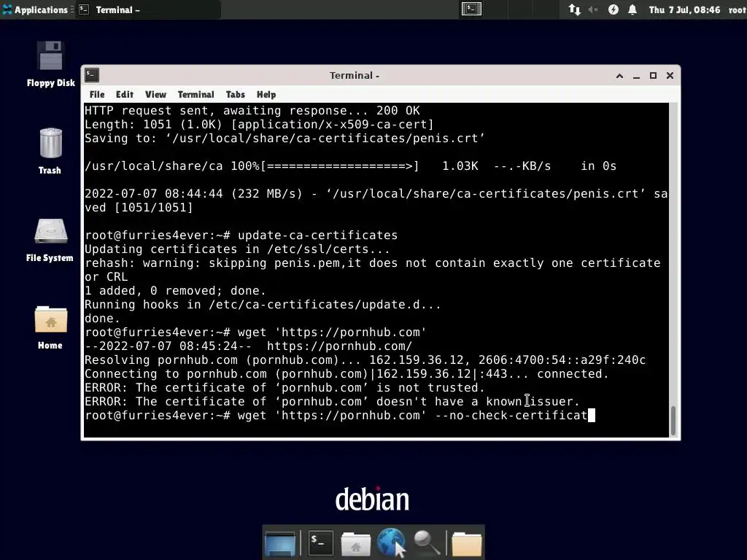This screenshot has height=560, width=747.
Task: Open the folder directory menu icon in dock
Action: pyautogui.click(x=467, y=543)
